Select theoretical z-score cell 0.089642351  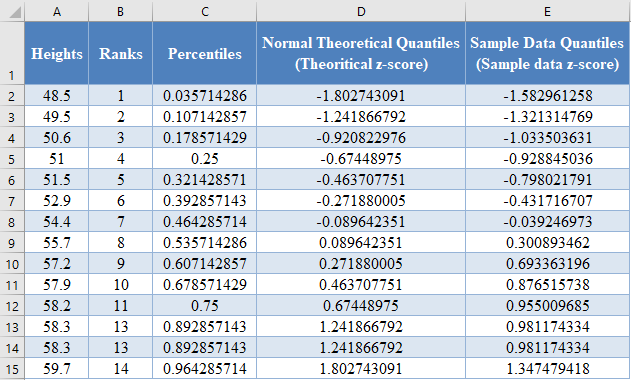click(x=361, y=243)
